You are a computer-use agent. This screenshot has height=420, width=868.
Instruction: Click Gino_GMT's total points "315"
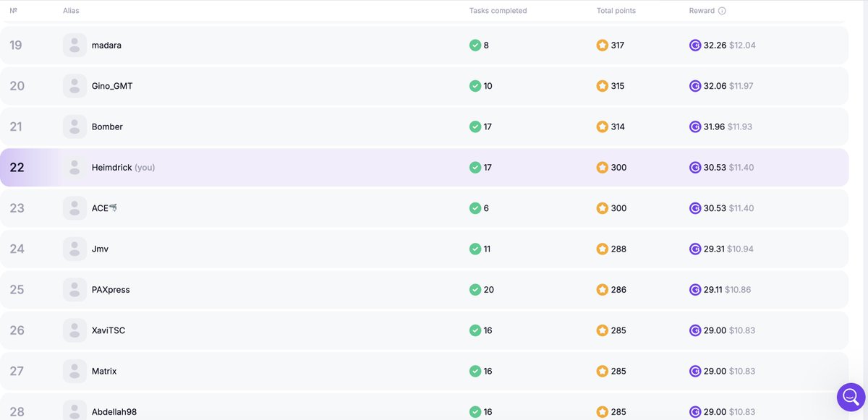click(x=618, y=86)
